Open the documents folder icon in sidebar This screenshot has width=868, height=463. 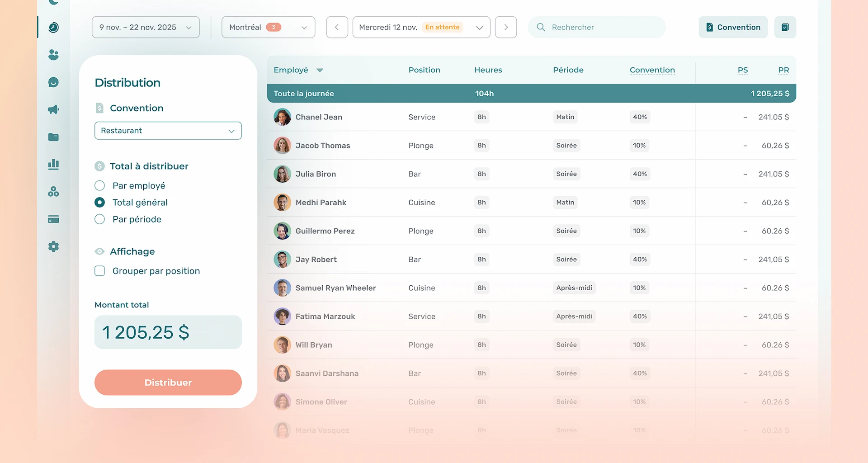click(x=53, y=137)
